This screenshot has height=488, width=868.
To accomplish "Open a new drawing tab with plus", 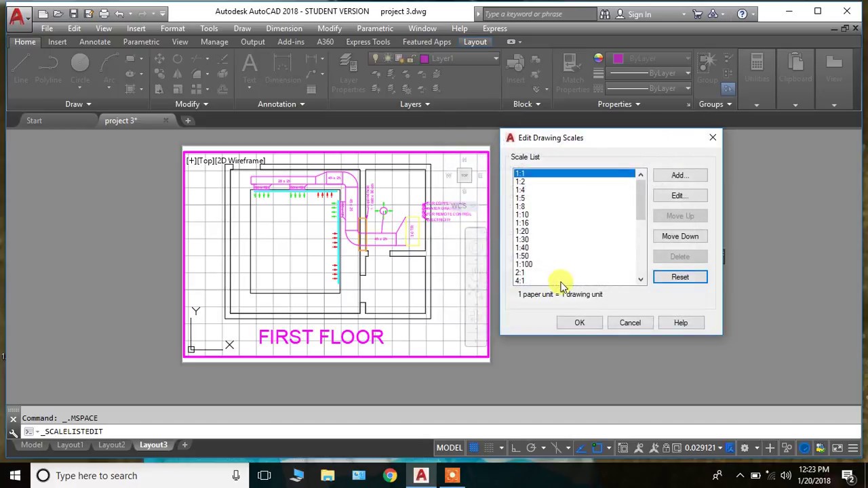I will tap(188, 121).
